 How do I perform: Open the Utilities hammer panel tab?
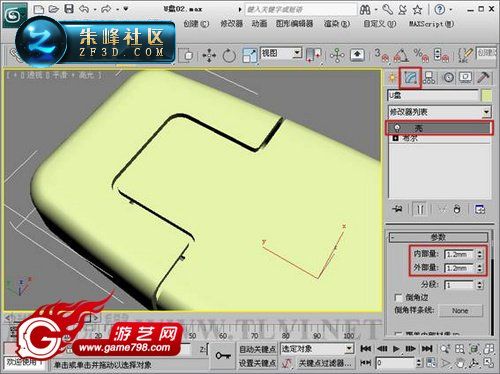click(483, 78)
